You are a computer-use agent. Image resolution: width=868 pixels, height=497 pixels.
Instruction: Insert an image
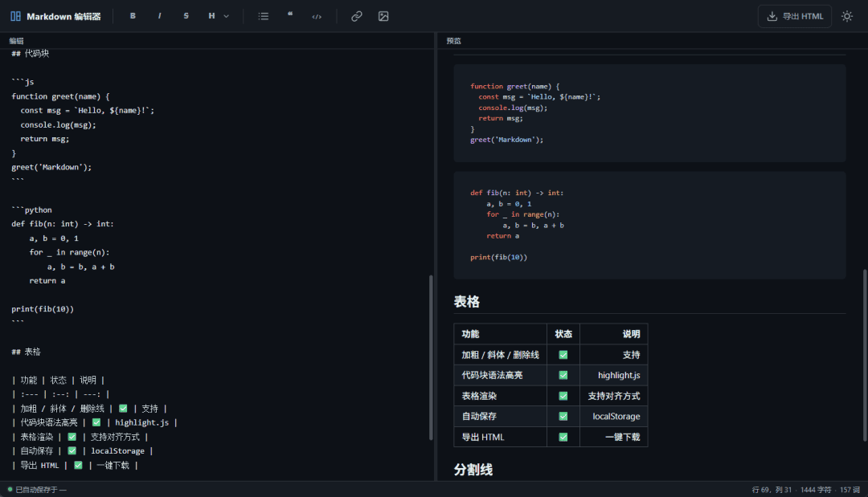(383, 16)
